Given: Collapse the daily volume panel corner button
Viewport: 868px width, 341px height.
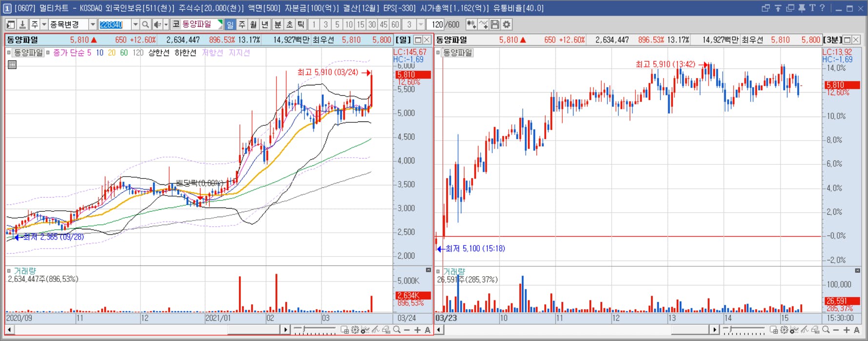Looking at the screenshot, I should pyautogui.click(x=429, y=270).
